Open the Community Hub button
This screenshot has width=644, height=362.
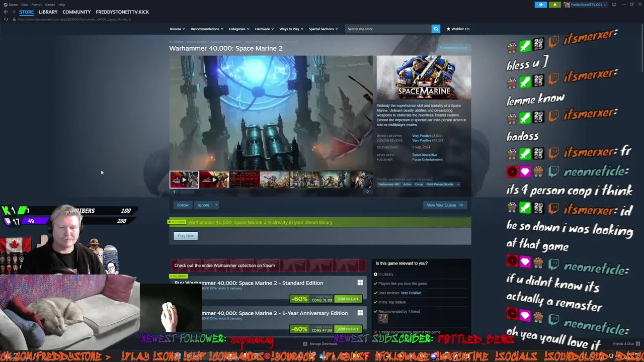pyautogui.click(x=453, y=48)
